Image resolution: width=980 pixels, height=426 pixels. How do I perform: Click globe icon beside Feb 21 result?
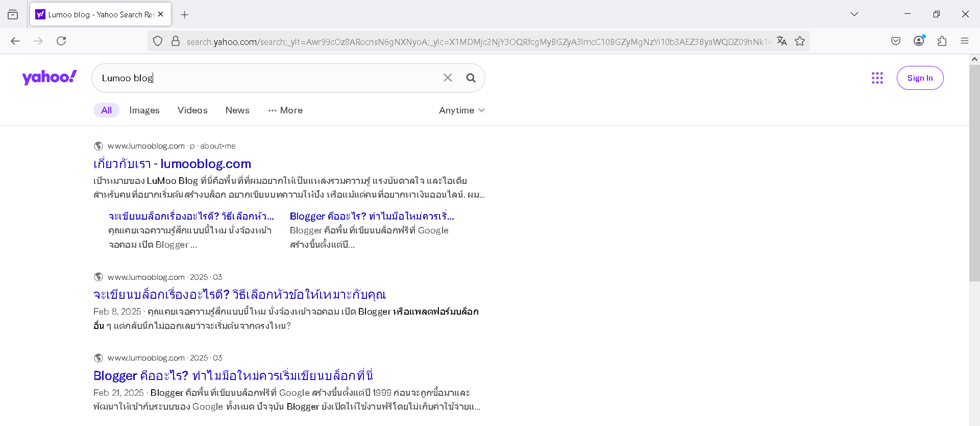click(x=99, y=358)
